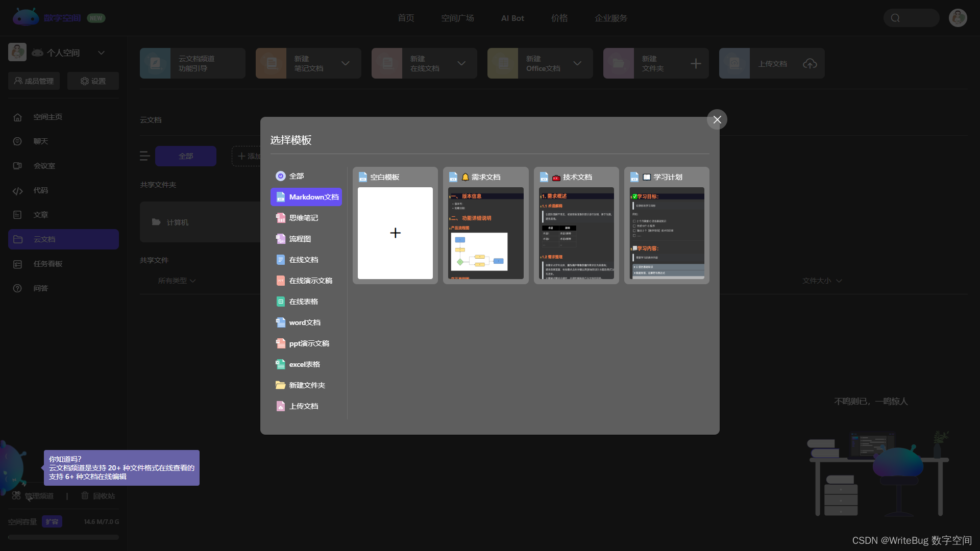Viewport: 980px width, 551px height.
Task: Choose the 空白模板 blank template thumbnail
Action: [395, 233]
